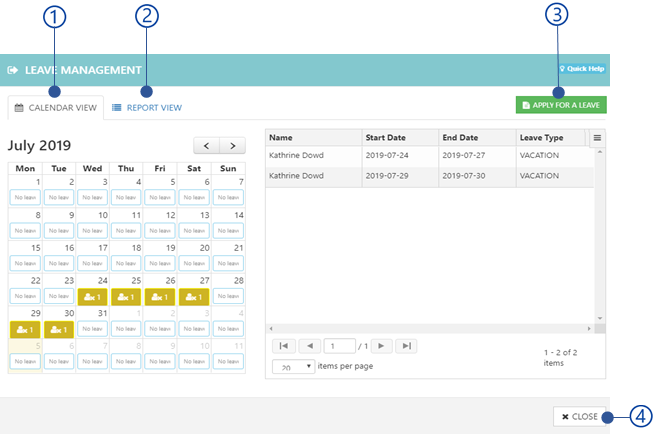Click the No leave box on July 10
653x434 pixels.
coord(92,230)
